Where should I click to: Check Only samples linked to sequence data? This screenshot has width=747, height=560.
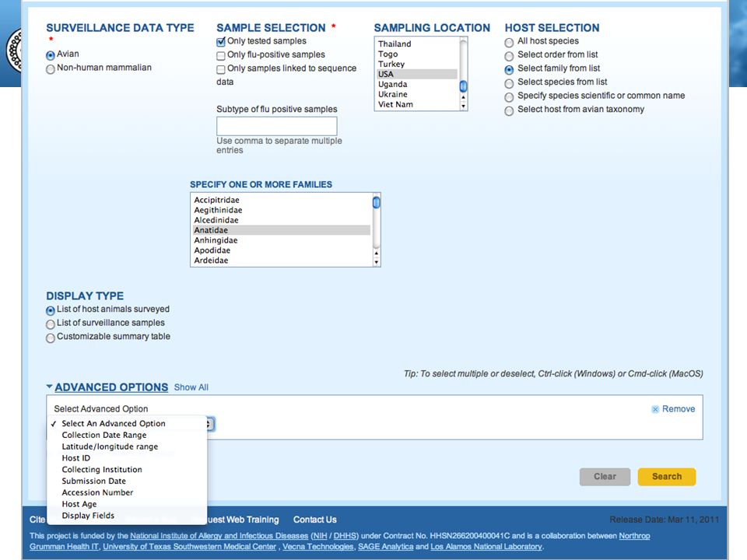(x=220, y=69)
